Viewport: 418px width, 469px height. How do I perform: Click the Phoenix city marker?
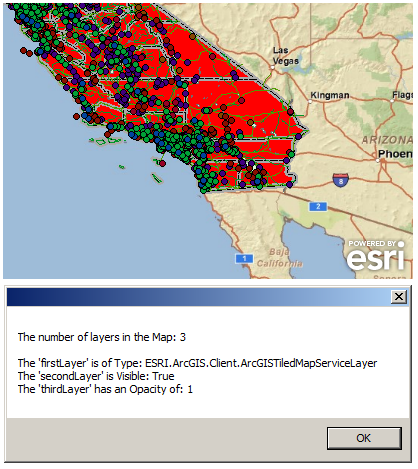pyautogui.click(x=378, y=160)
